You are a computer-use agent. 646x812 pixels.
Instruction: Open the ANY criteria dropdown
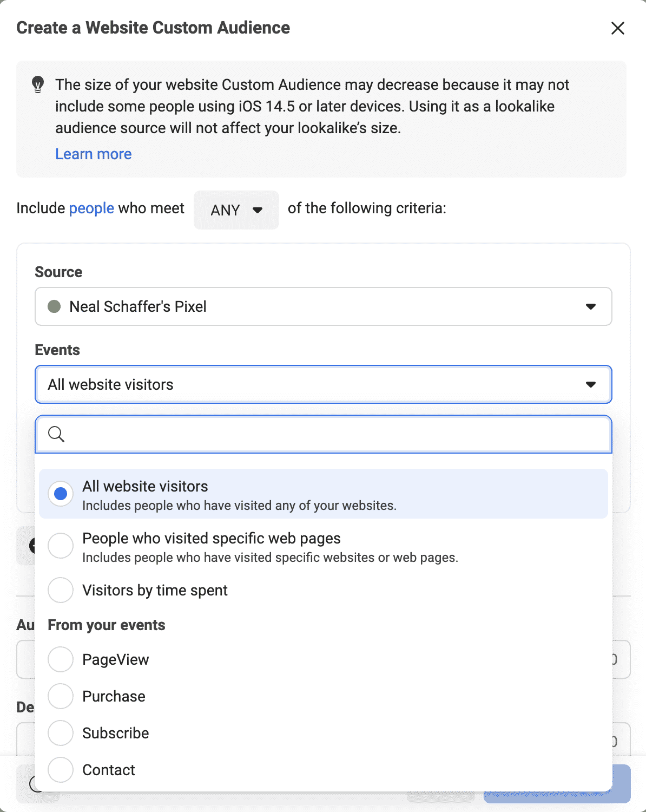coord(236,210)
